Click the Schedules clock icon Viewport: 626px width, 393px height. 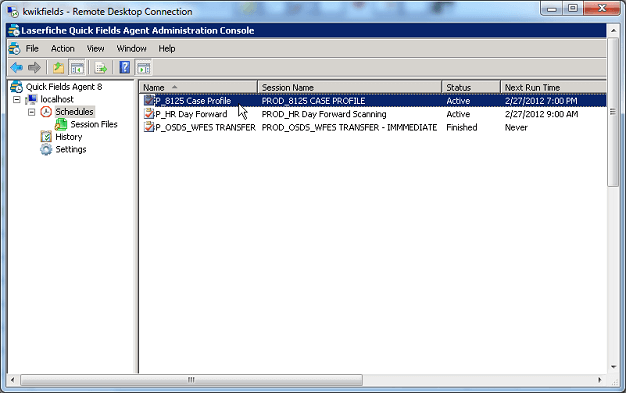click(x=46, y=112)
